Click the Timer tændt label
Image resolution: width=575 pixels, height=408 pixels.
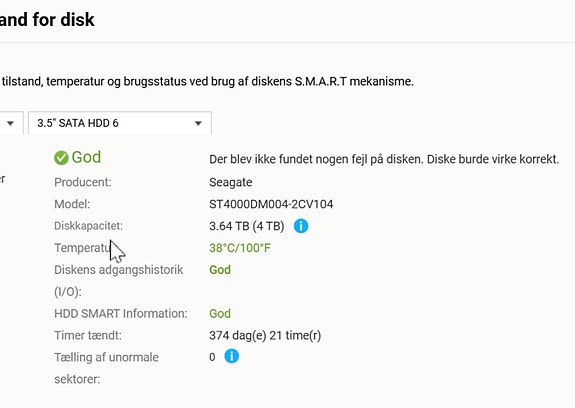(x=88, y=335)
